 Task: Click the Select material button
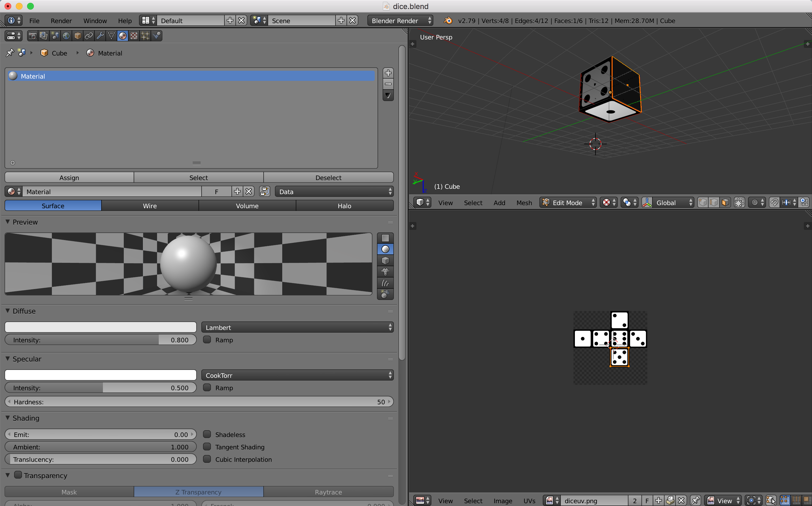tap(198, 177)
